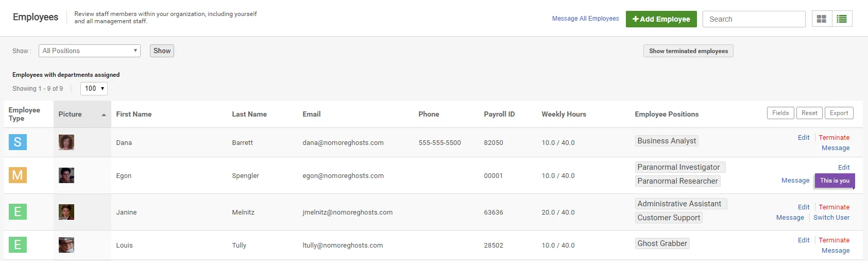
Task: Click ltully@nomoreghosts.com email
Action: (x=343, y=245)
